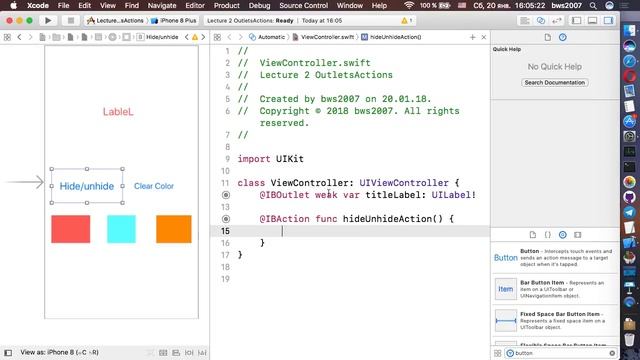640x360 pixels.
Task: Go back in the assistant editor history
Action: [x=229, y=37]
